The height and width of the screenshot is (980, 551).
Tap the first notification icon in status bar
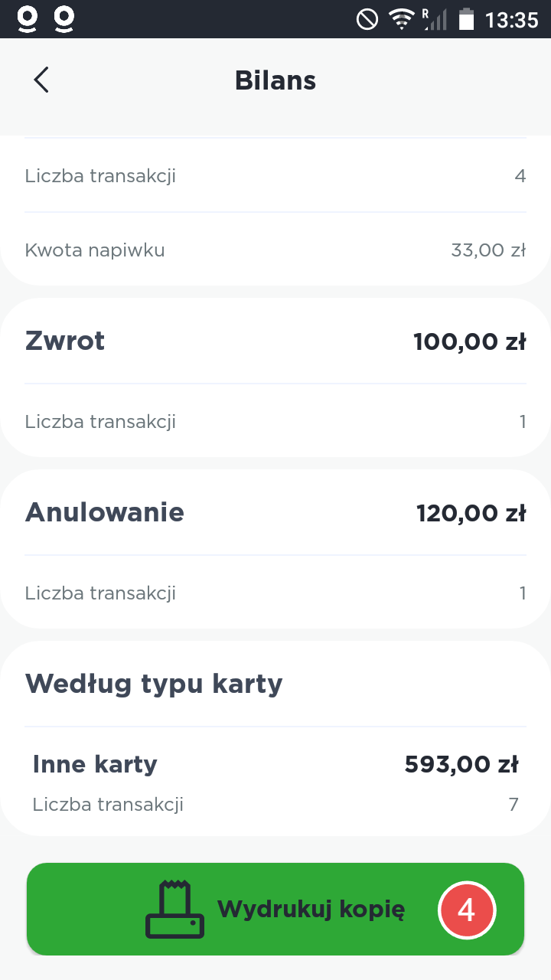tap(28, 19)
